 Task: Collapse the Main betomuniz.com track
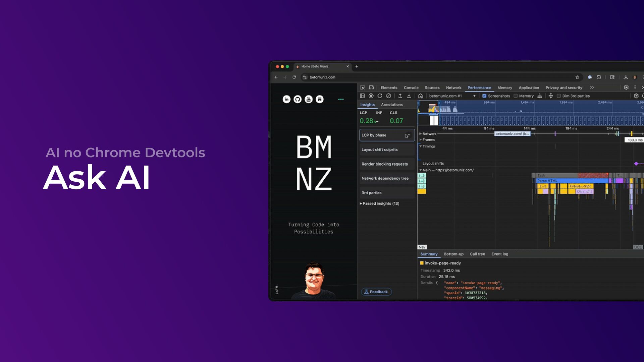[x=420, y=170]
